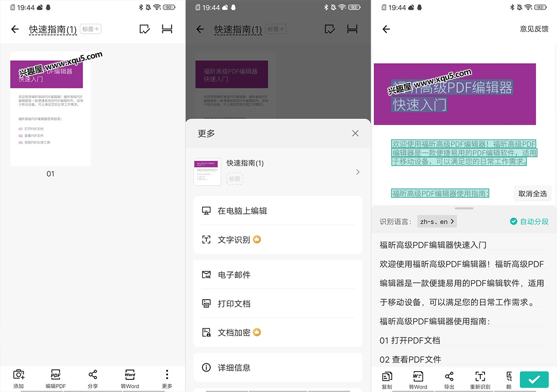Confirm with the green checkmark button

(534, 379)
